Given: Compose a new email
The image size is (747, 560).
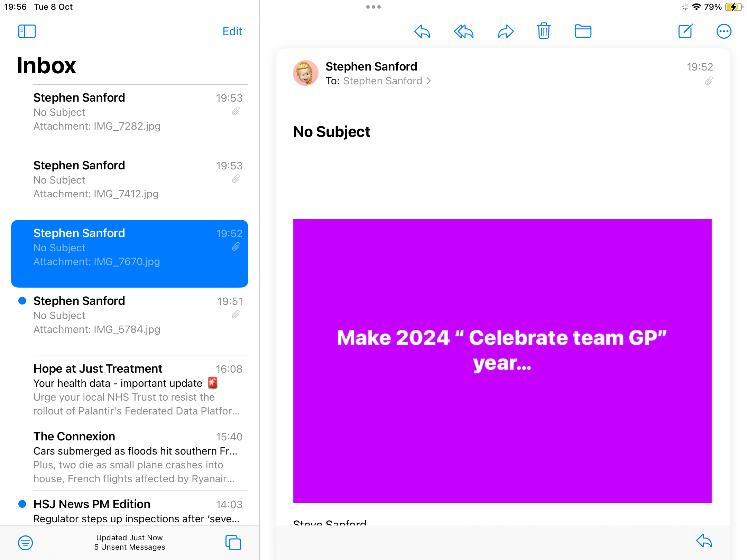Looking at the screenshot, I should (685, 31).
